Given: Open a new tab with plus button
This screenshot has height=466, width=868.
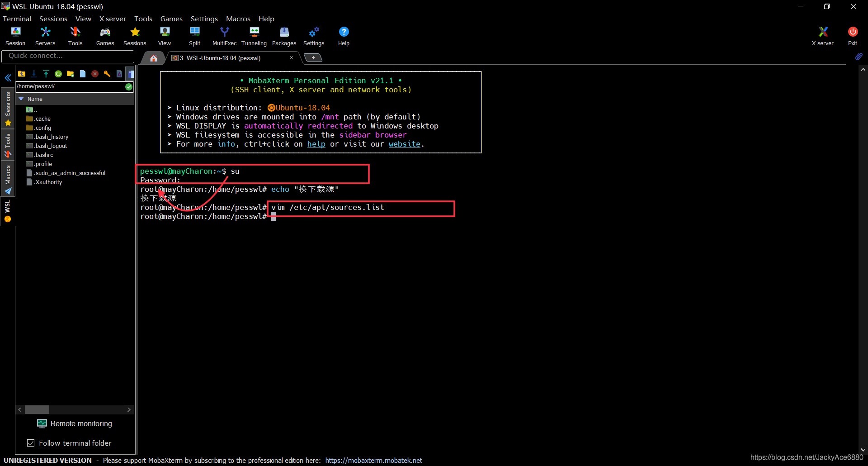Looking at the screenshot, I should tap(313, 57).
